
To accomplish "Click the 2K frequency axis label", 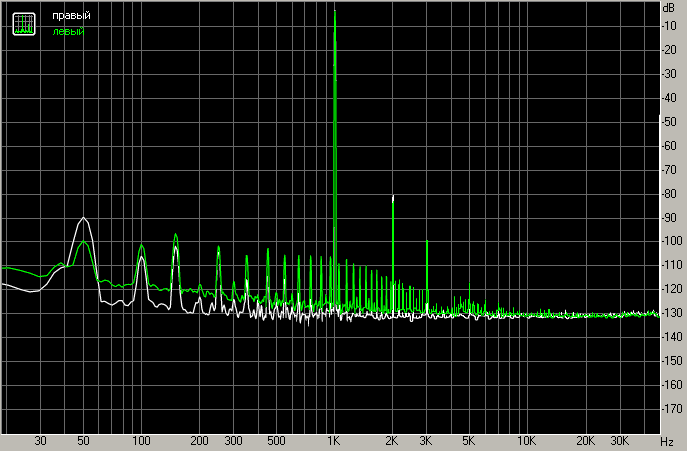I will pos(391,440).
